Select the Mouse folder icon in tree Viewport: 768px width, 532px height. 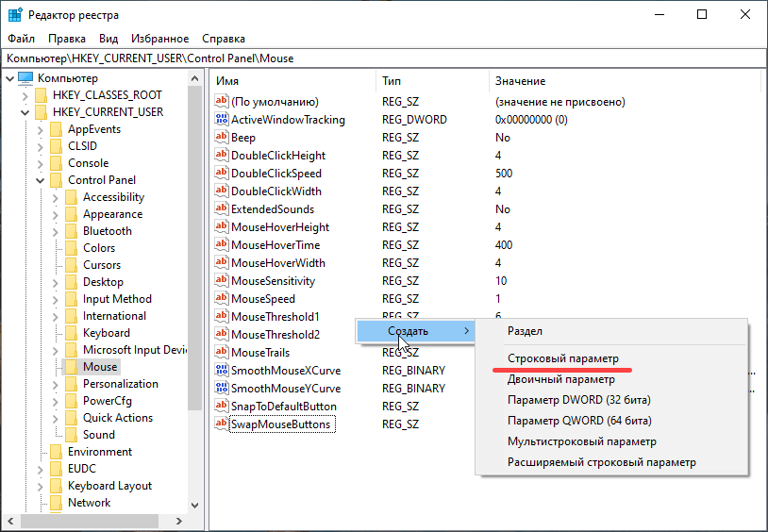tap(71, 367)
